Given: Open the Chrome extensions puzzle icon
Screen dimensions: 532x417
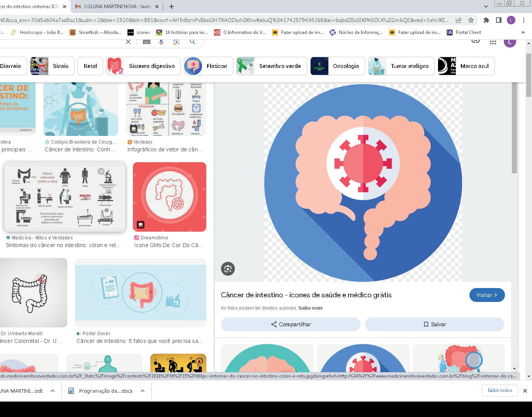Looking at the screenshot, I should click(x=486, y=20).
